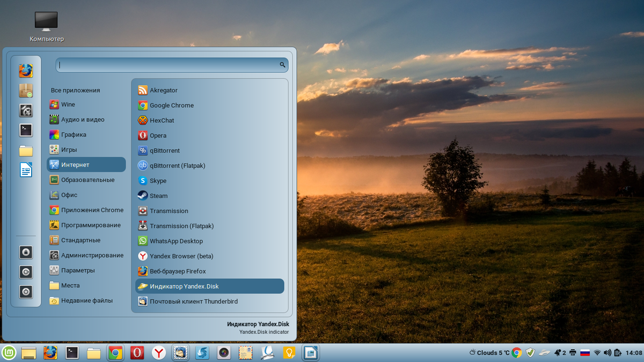Viewport: 644px width, 362px height.
Task: Open Yandex Browser from the panel
Action: click(x=158, y=352)
